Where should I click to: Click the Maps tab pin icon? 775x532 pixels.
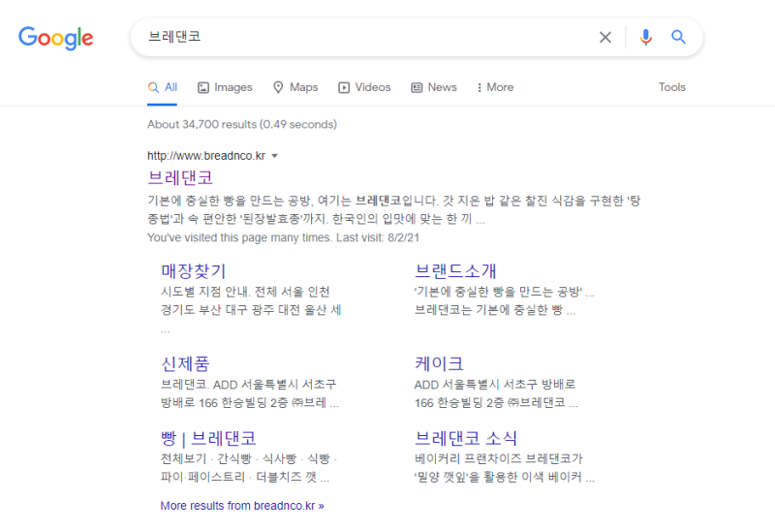(x=278, y=87)
